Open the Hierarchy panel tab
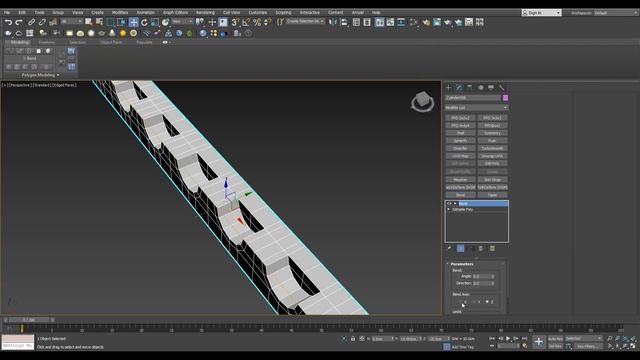This screenshot has height=360, width=640. 469,87
